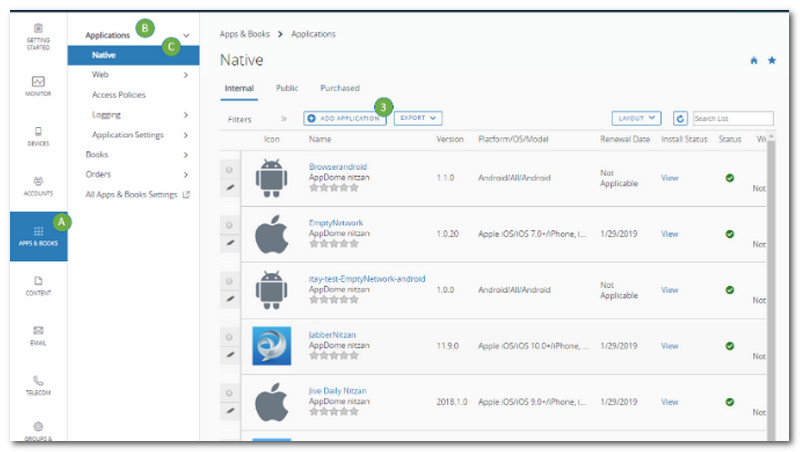View install status for Browserandroid
The height and width of the screenshot is (452, 800).
669,178
